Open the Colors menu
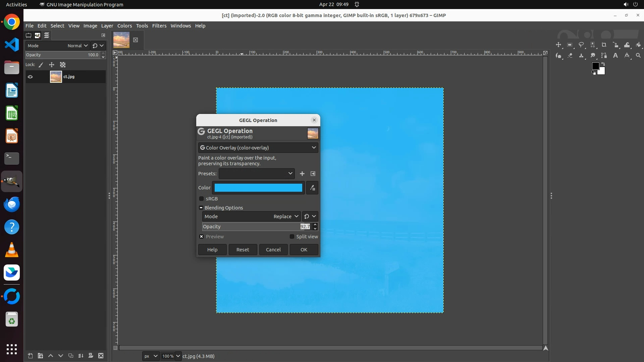 pos(124,26)
